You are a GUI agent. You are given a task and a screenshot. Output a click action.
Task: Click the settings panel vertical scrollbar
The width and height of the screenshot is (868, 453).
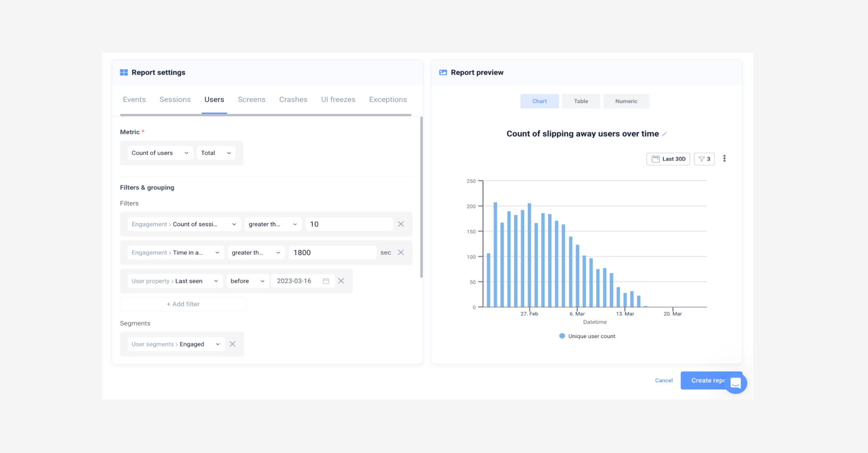421,197
